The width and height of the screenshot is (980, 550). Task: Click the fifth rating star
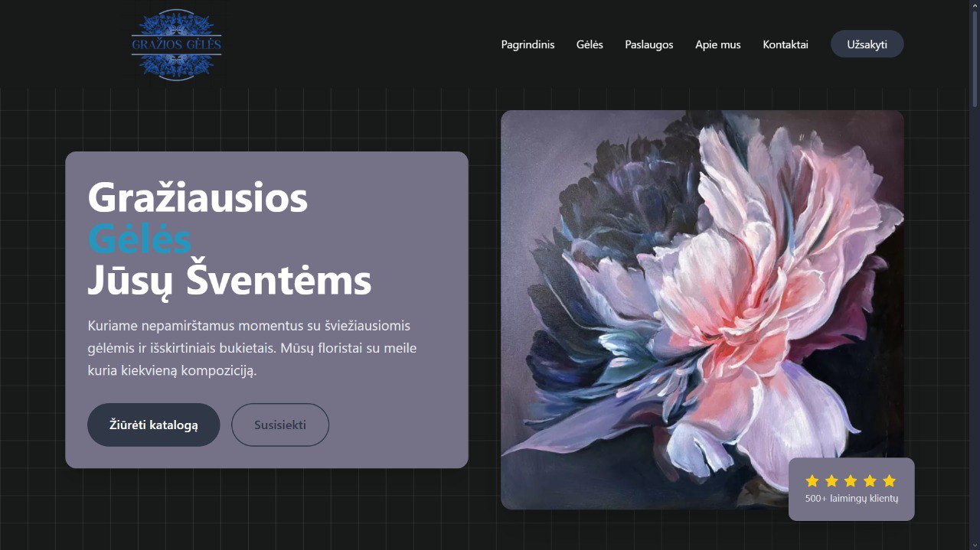click(x=889, y=481)
